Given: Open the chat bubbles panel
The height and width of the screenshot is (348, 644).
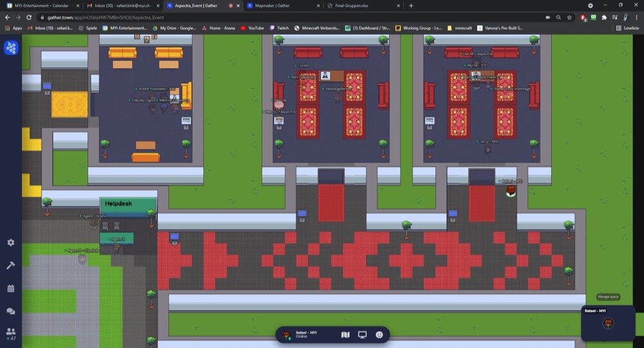Looking at the screenshot, I should pyautogui.click(x=10, y=311).
